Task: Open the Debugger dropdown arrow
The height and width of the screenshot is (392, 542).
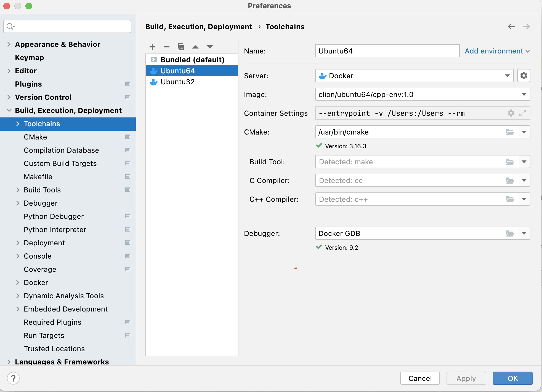Action: point(524,233)
